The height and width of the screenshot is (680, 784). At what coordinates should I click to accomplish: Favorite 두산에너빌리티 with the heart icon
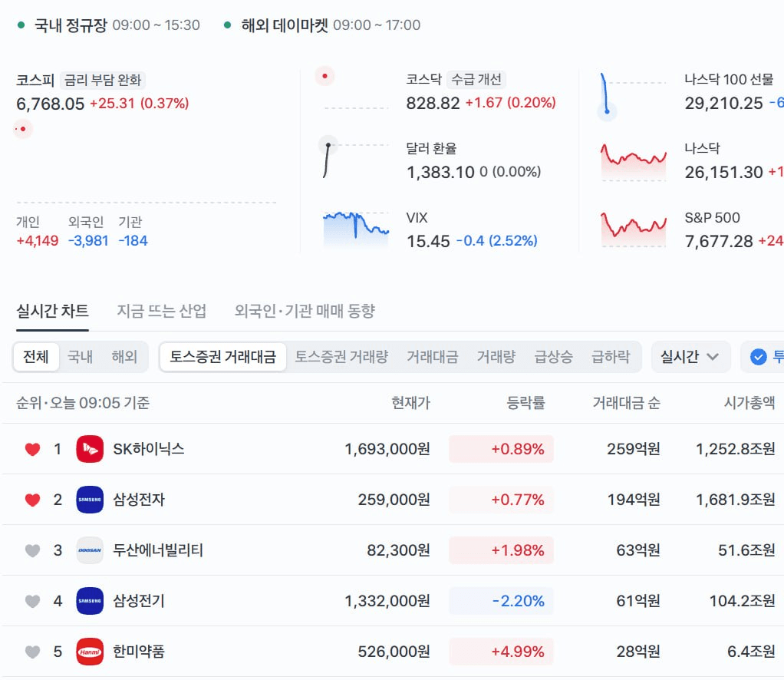[32, 550]
